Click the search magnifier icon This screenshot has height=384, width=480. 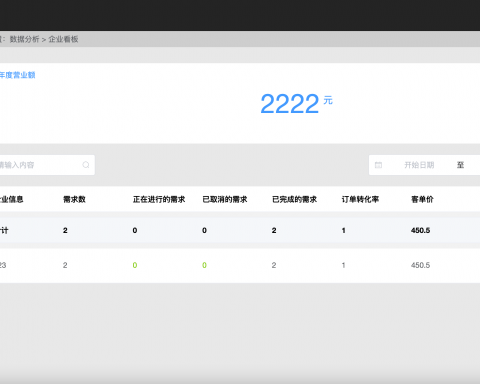click(86, 165)
